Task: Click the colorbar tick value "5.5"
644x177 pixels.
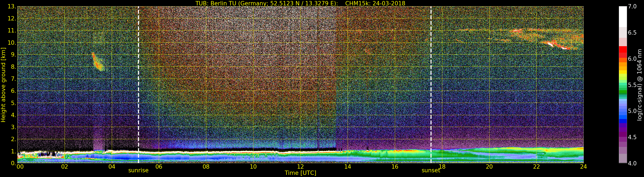Action: point(632,85)
